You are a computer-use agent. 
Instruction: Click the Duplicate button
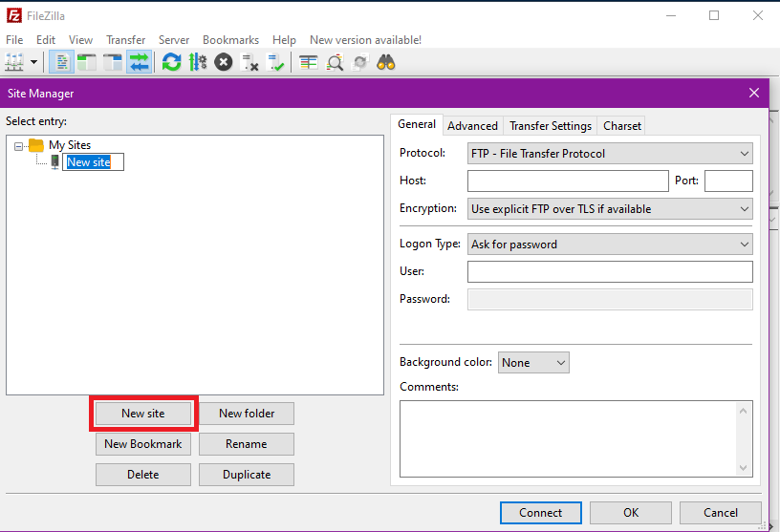pyautogui.click(x=247, y=475)
